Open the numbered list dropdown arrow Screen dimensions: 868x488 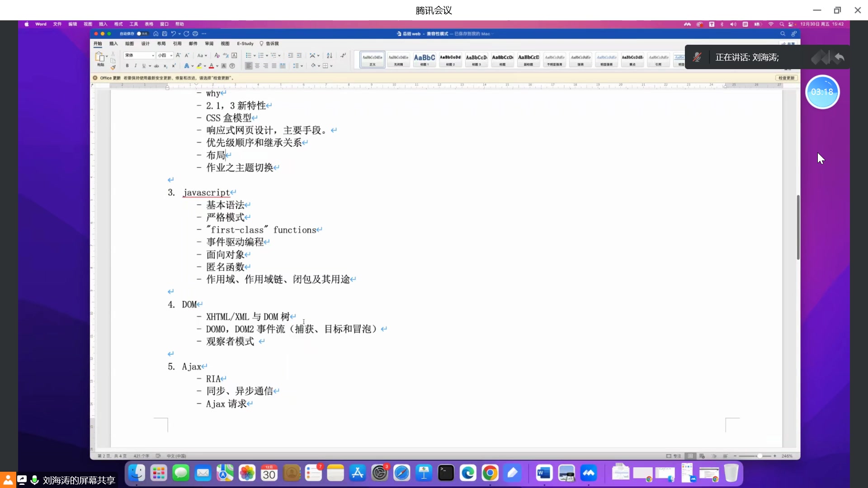pyautogui.click(x=267, y=56)
